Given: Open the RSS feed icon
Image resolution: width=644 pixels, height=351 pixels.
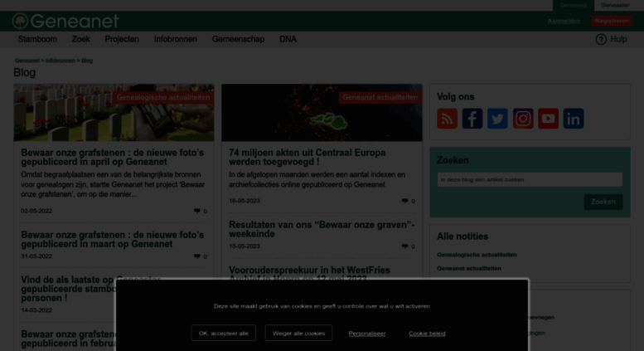Looking at the screenshot, I should point(448,119).
